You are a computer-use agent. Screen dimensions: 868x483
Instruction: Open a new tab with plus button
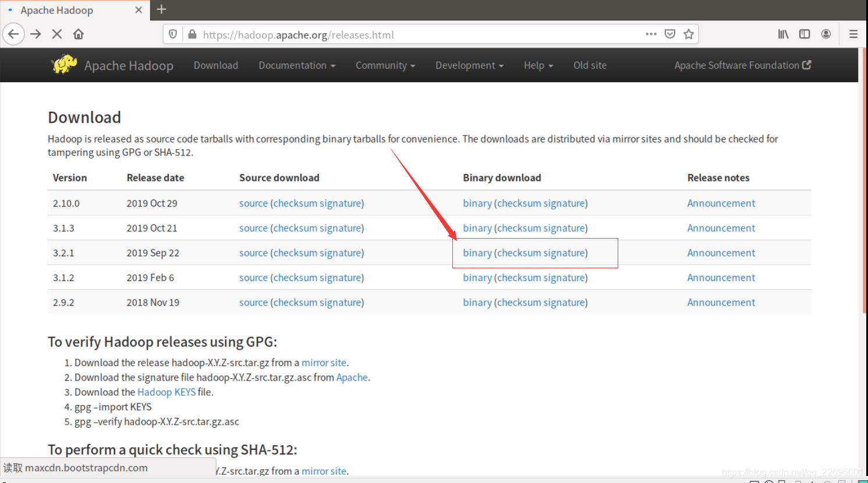[x=161, y=9]
